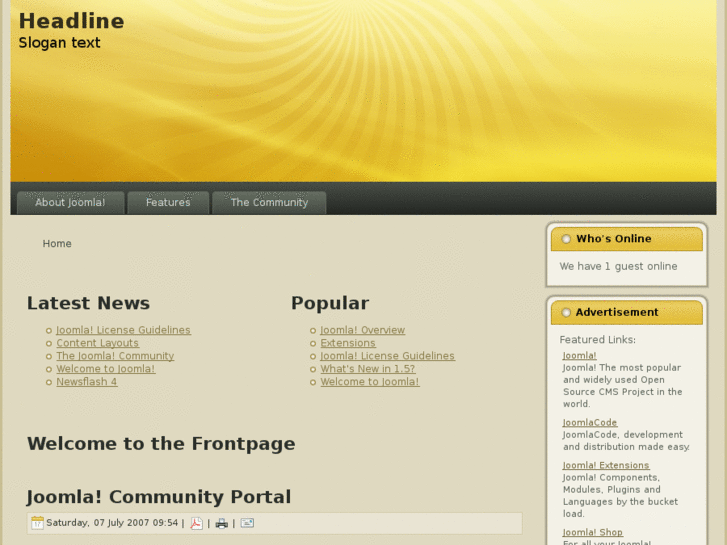This screenshot has height=545, width=727.
Task: Open the Joomla! Extensions featured link
Action: [x=606, y=465]
